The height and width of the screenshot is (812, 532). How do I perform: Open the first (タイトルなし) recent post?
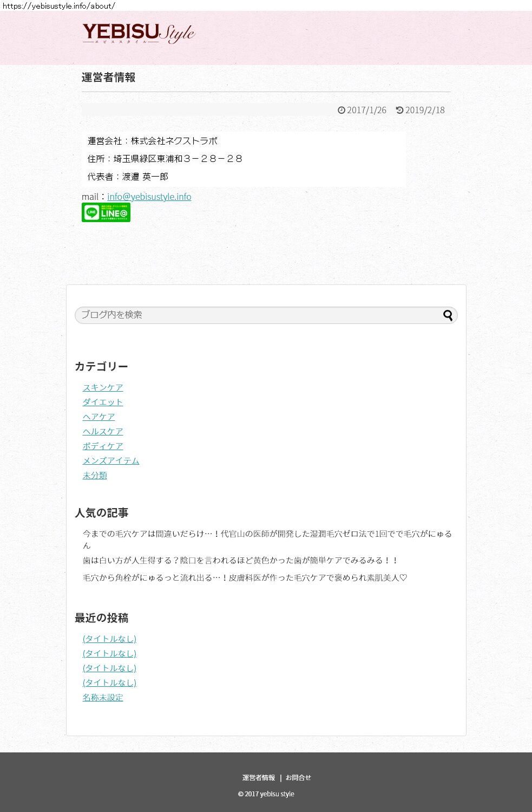click(109, 639)
